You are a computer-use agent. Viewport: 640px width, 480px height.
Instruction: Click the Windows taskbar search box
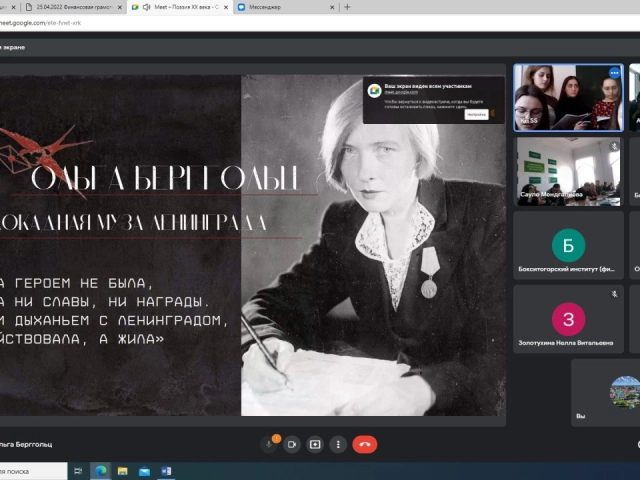click(33, 471)
